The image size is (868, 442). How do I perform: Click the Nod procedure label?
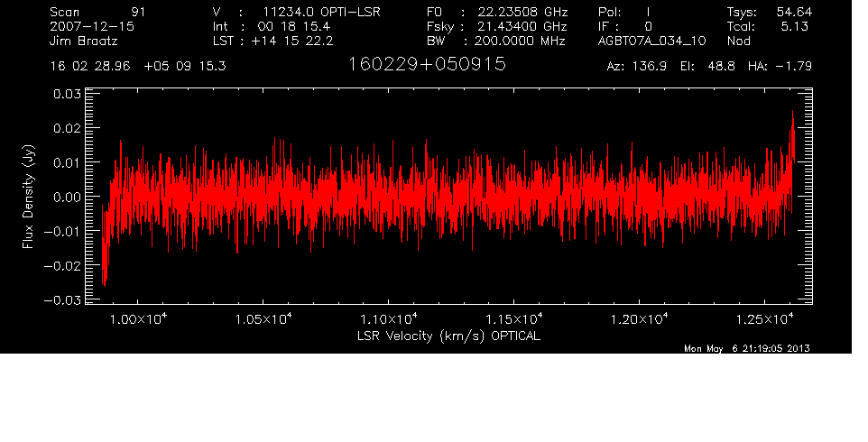pos(738,41)
